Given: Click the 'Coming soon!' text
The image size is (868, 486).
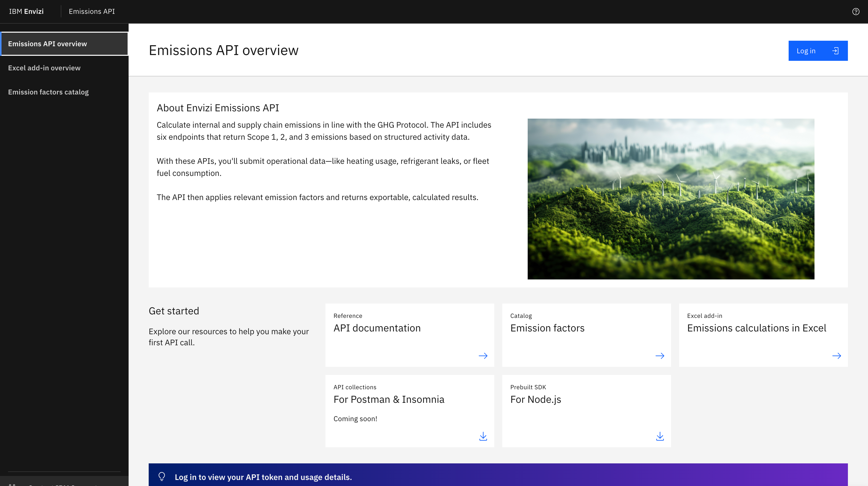Looking at the screenshot, I should [x=355, y=419].
